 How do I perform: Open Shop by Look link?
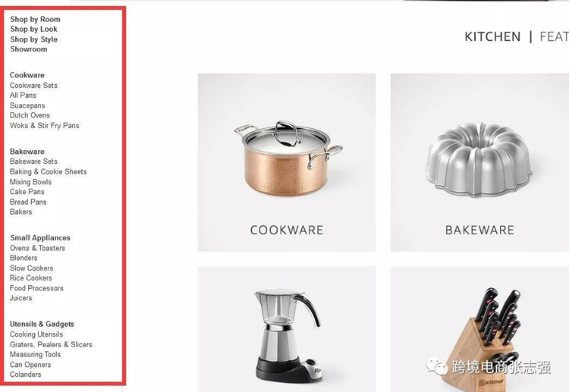tap(33, 29)
